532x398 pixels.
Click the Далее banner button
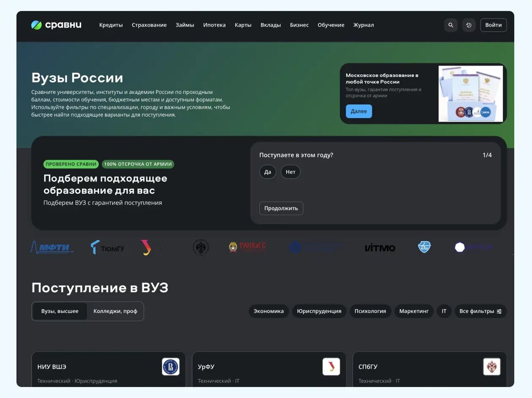point(359,111)
